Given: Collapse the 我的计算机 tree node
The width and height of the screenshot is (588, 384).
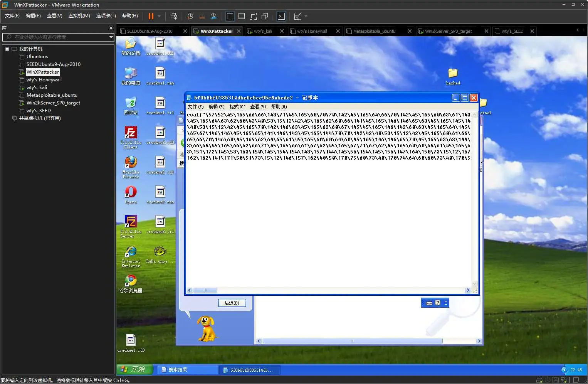Looking at the screenshot, I should pos(7,49).
